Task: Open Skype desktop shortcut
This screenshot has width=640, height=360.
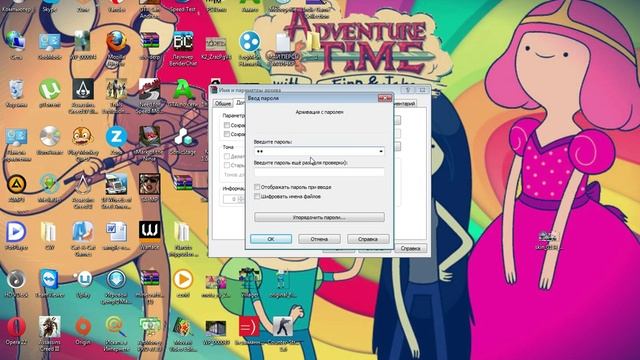Action: [50, 6]
